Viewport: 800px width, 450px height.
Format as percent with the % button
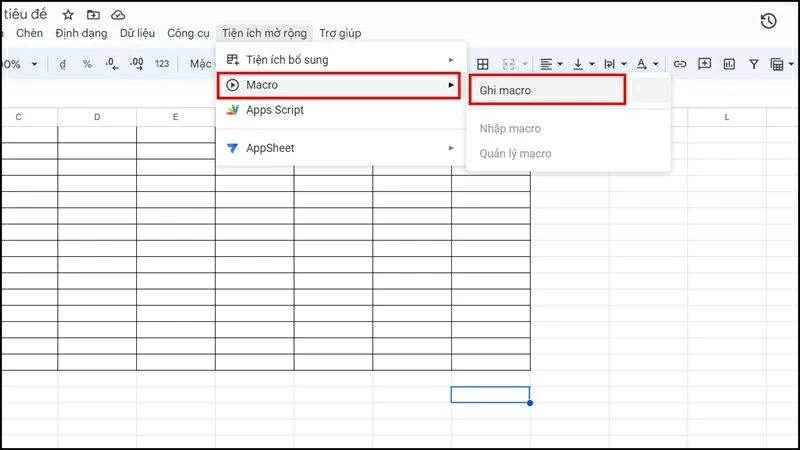tap(87, 64)
